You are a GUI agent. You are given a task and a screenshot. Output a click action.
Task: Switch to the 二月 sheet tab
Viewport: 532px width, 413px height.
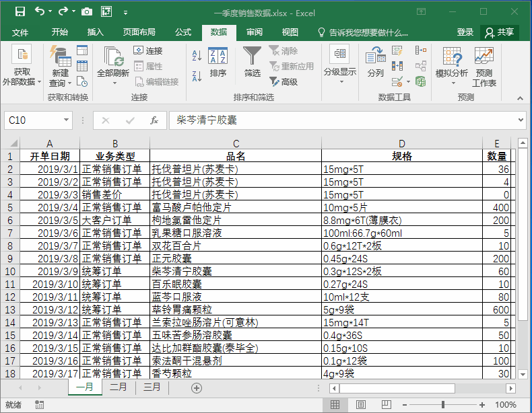coord(118,387)
